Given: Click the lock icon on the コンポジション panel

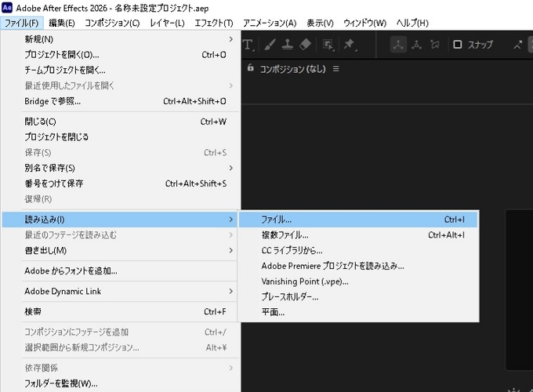Looking at the screenshot, I should tap(251, 67).
